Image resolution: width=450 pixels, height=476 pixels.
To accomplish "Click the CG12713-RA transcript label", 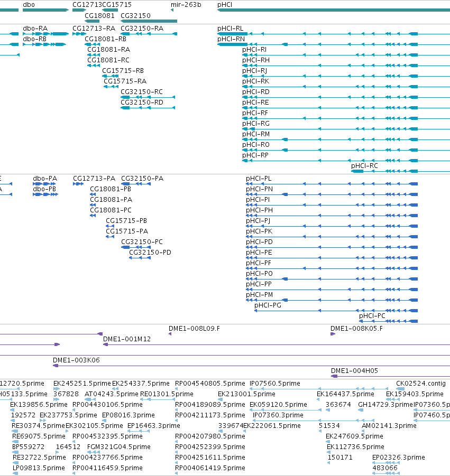I will click(94, 28).
